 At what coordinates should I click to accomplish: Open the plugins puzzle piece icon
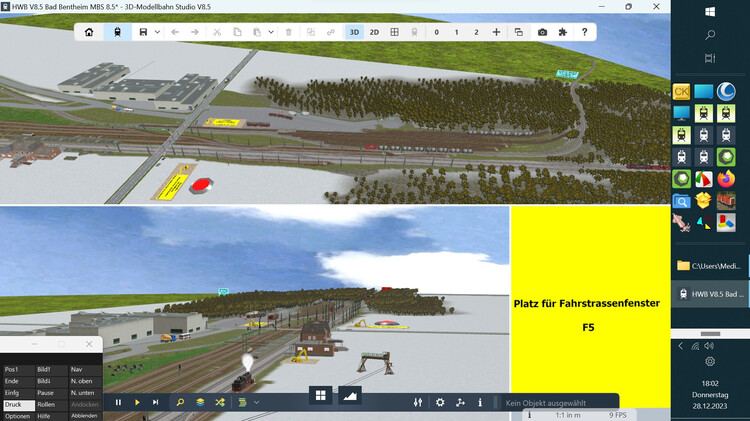pos(562,32)
